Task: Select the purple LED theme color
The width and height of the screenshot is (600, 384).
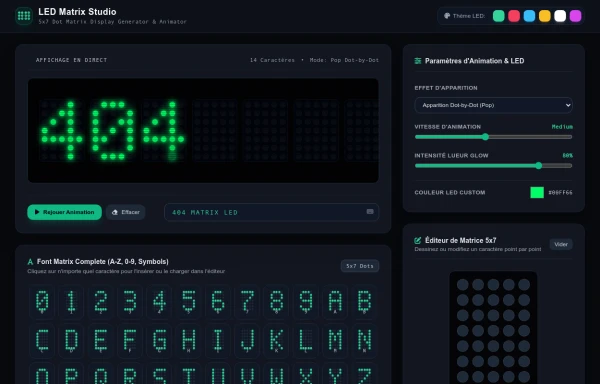Action: point(576,16)
